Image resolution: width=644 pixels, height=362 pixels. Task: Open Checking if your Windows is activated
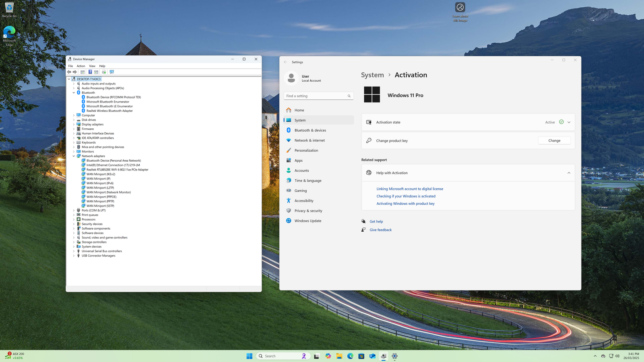[x=406, y=196]
